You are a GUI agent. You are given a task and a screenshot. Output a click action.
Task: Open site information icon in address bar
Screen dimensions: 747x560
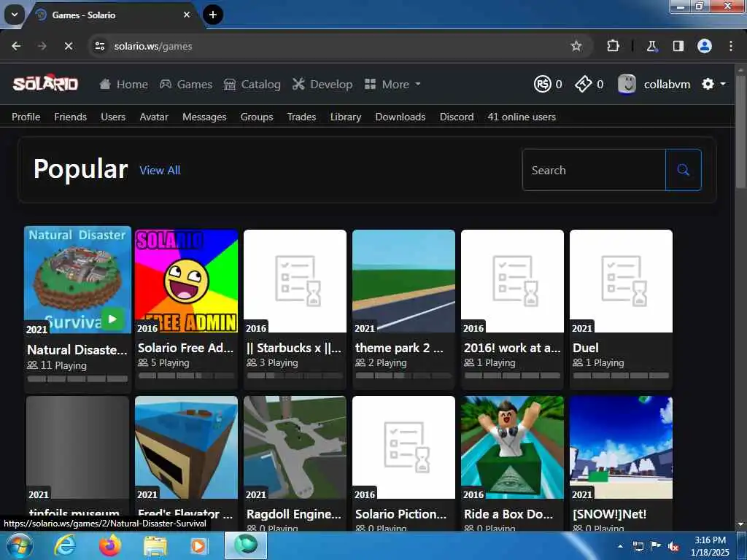(99, 46)
